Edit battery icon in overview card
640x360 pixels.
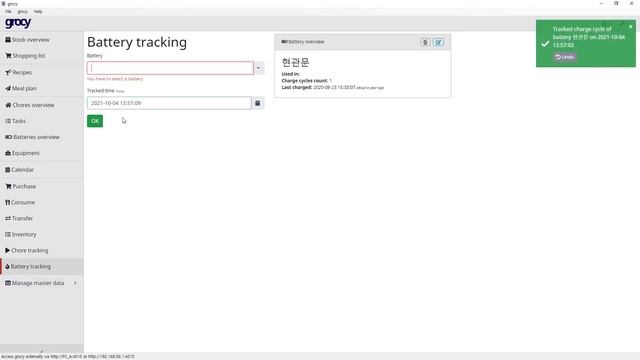438,42
